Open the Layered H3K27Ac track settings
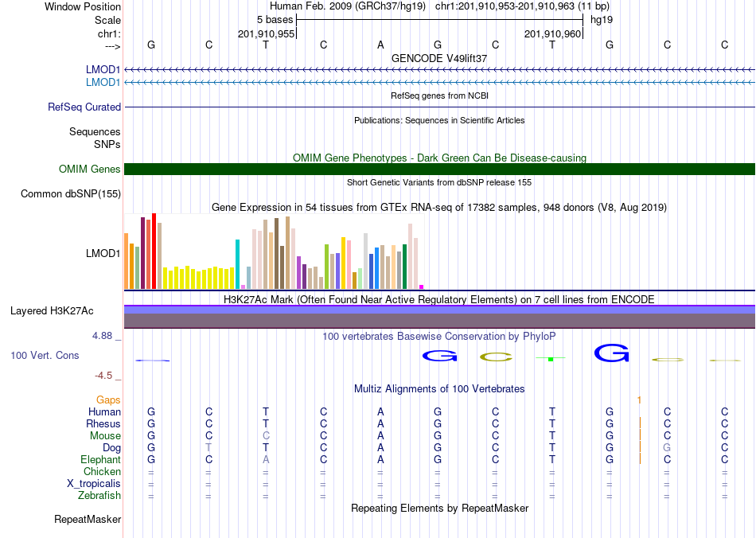 52,311
